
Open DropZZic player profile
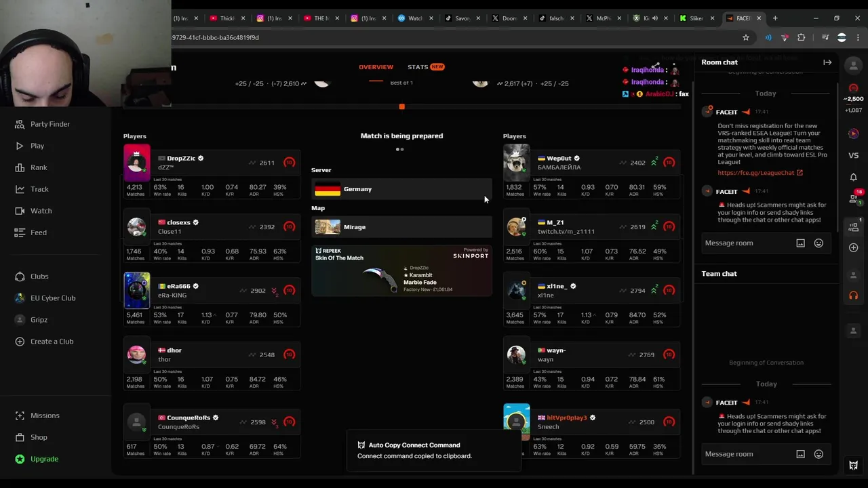pyautogui.click(x=181, y=159)
